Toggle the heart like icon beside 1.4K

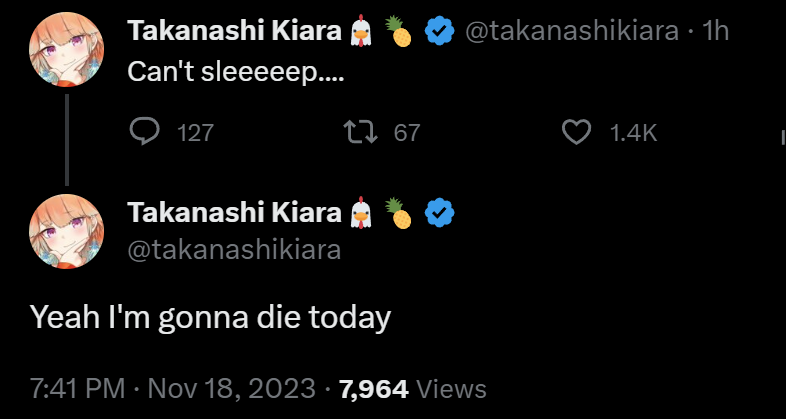577,131
